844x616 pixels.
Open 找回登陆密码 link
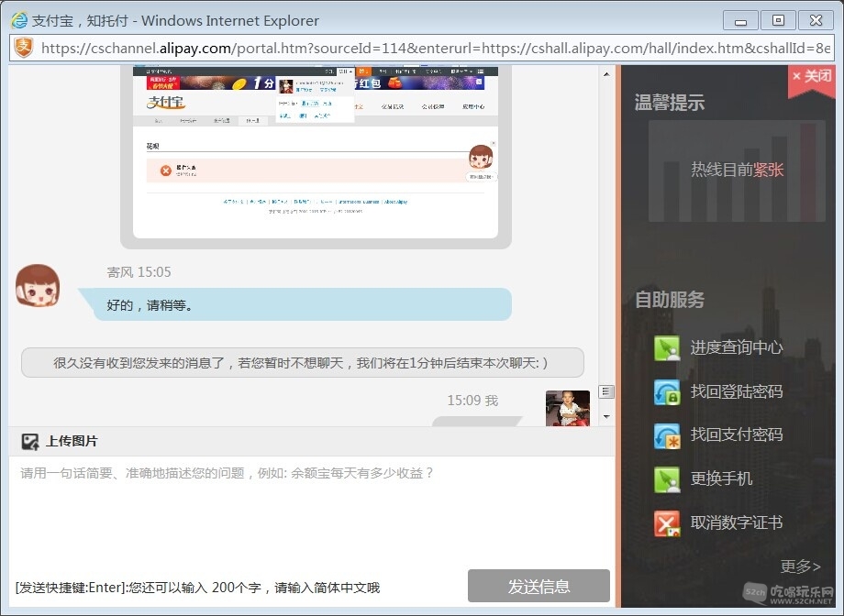pyautogui.click(x=737, y=391)
